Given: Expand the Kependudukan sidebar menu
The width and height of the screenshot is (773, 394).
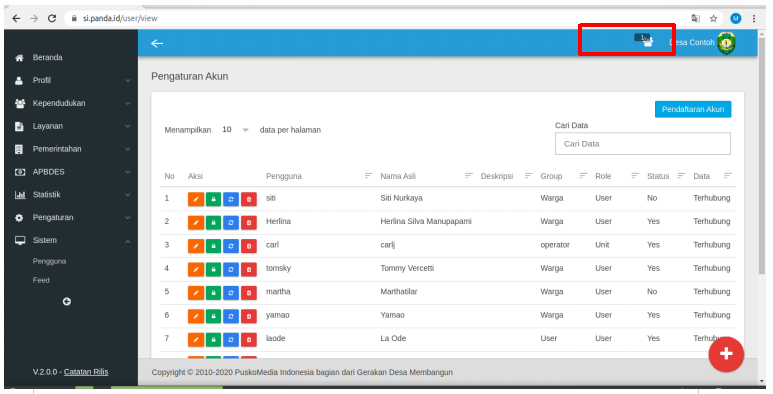Looking at the screenshot, I should tap(72, 103).
